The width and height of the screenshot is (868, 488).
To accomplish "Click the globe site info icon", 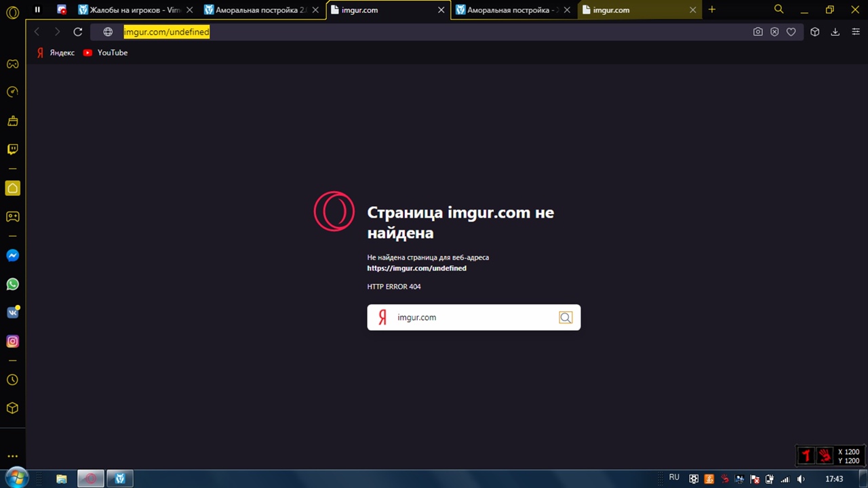I will 108,32.
